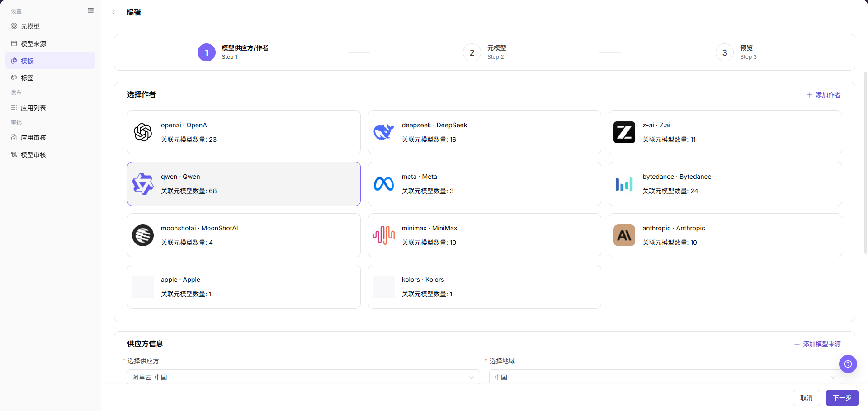Screen dimensions: 868x411
Task: Open the 元模型 settings page
Action: [x=50, y=27]
